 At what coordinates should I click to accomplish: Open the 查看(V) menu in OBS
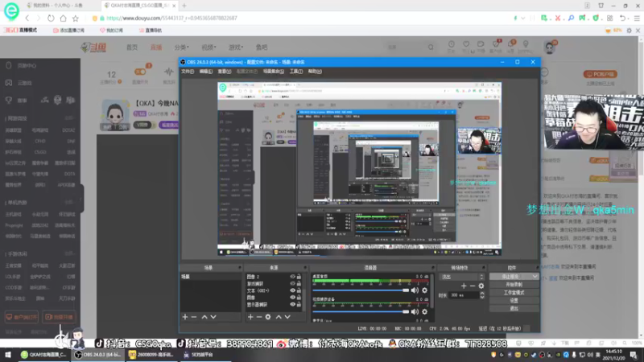coord(225,72)
